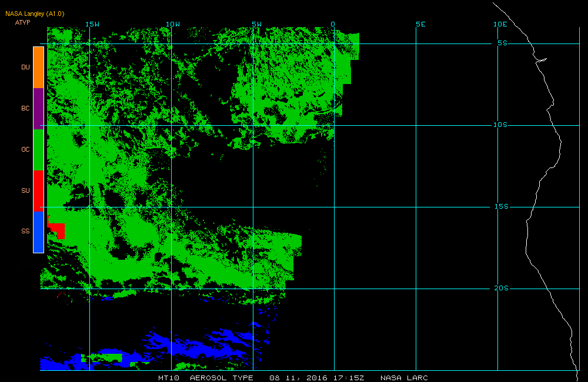Select the purple BC legend color block
Viewport: 588px width, 382px height.
(x=38, y=108)
